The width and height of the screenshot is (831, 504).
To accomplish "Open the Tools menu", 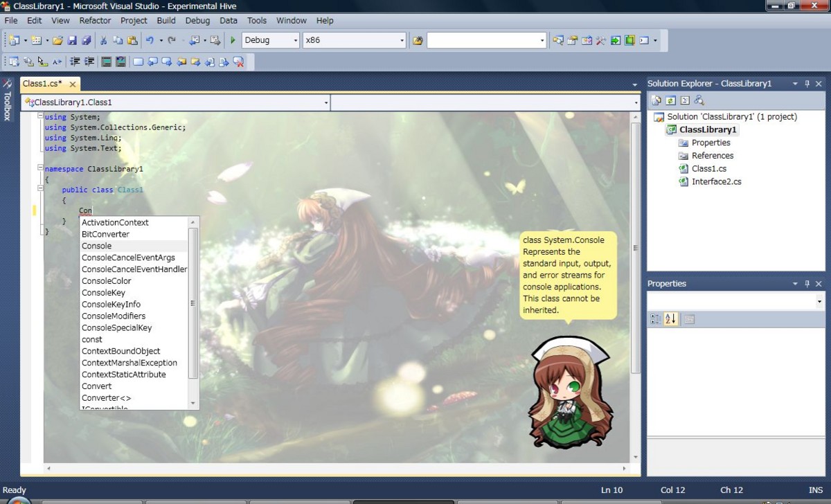I will (x=257, y=21).
